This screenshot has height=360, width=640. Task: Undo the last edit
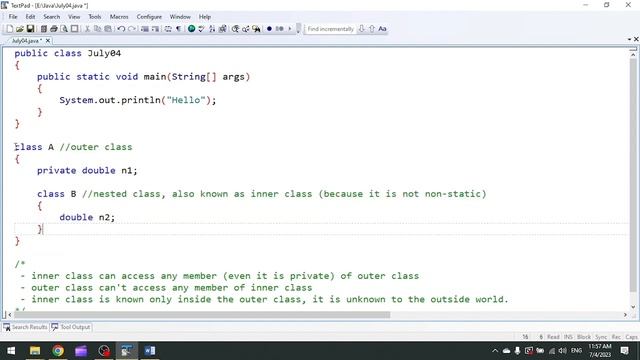coord(121,29)
